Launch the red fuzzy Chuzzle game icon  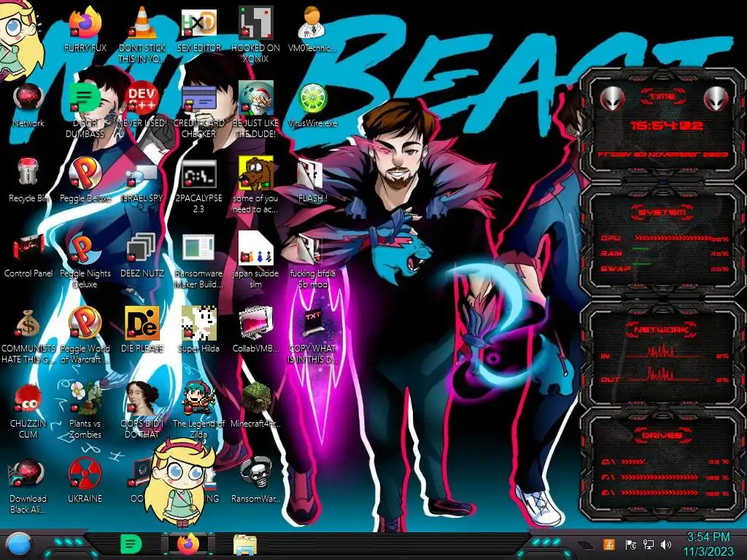pyautogui.click(x=28, y=399)
